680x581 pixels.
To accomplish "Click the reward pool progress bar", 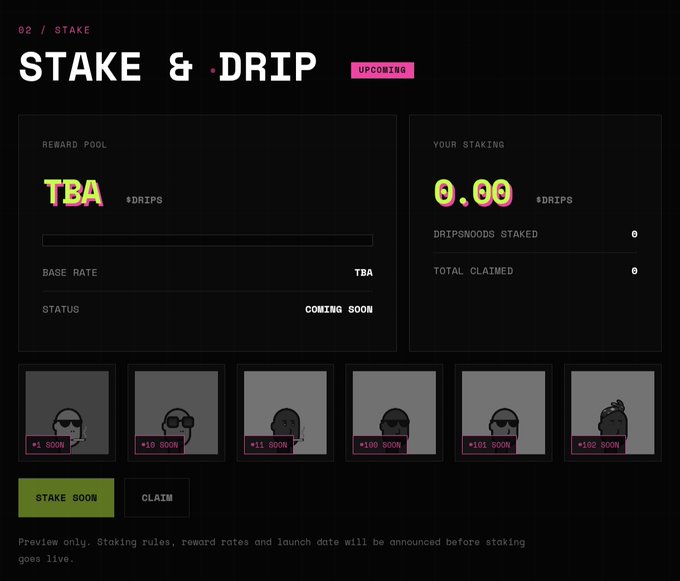I will tap(207, 240).
